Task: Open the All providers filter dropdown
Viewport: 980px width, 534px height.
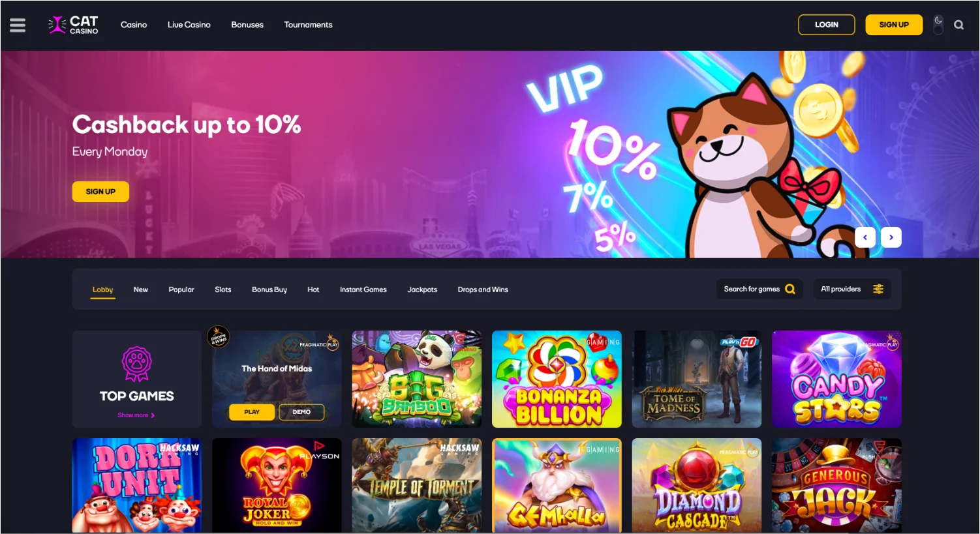Action: pyautogui.click(x=851, y=289)
